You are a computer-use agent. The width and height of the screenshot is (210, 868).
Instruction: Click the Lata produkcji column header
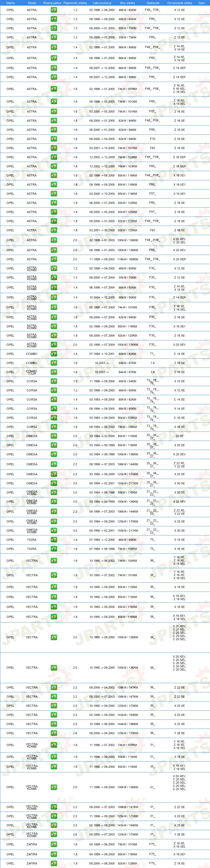click(x=102, y=3)
